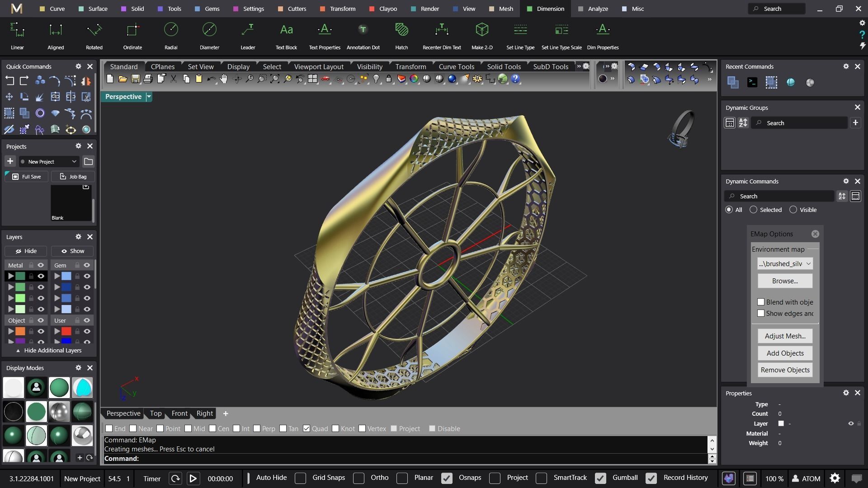Select the Visible radio button
868x488 pixels.
coord(793,210)
